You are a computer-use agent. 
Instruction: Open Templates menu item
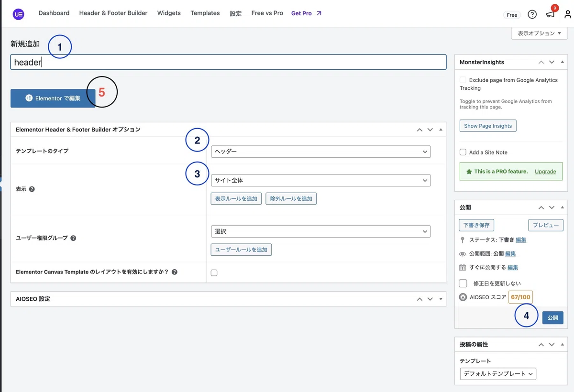click(x=205, y=13)
